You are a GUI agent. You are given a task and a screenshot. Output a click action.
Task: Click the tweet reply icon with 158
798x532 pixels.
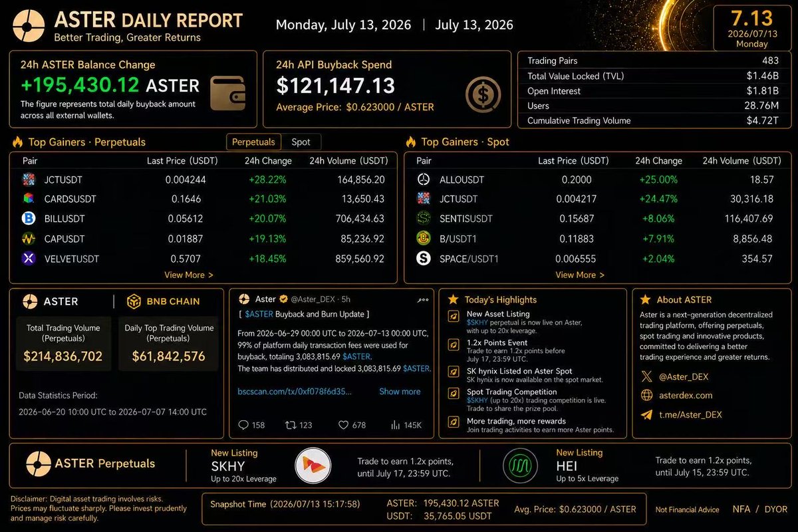(243, 424)
